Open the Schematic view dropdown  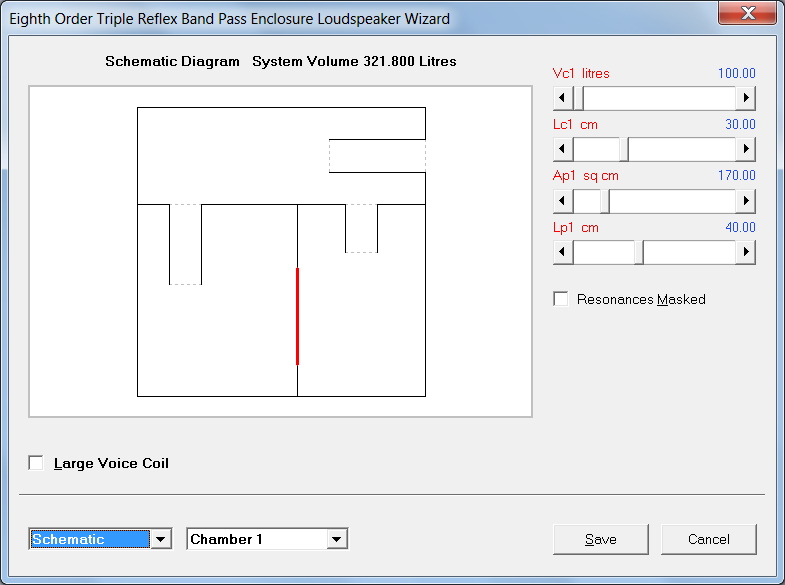click(161, 539)
